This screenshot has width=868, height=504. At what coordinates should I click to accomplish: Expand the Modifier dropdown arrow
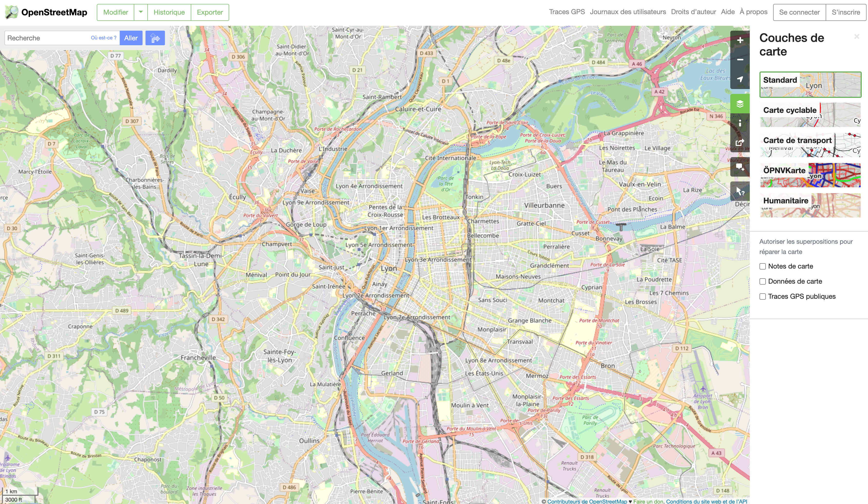click(141, 12)
